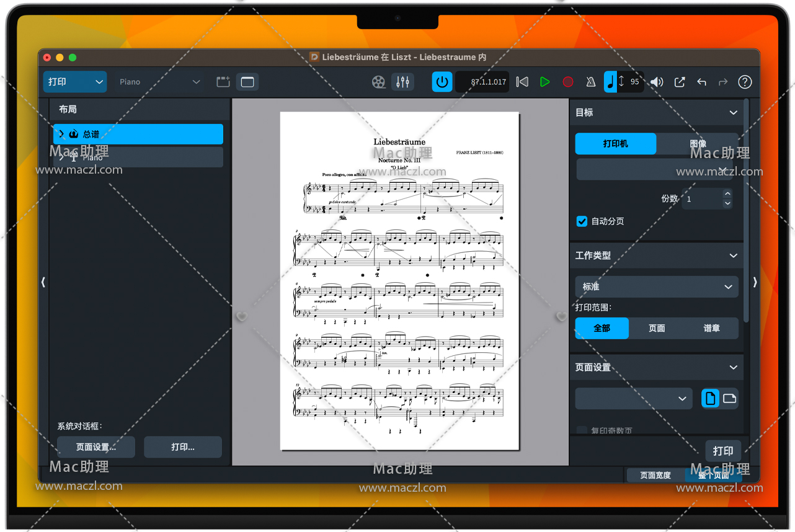Start recording with the red record button

[x=567, y=82]
